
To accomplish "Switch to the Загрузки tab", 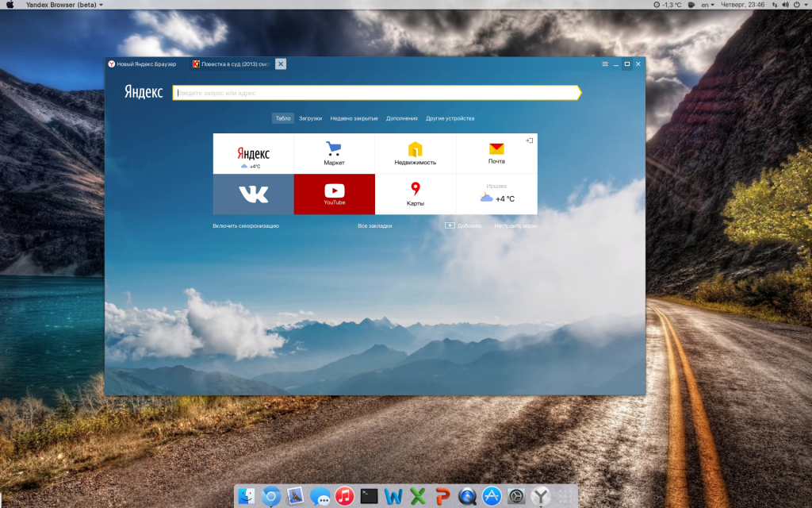I will point(310,118).
